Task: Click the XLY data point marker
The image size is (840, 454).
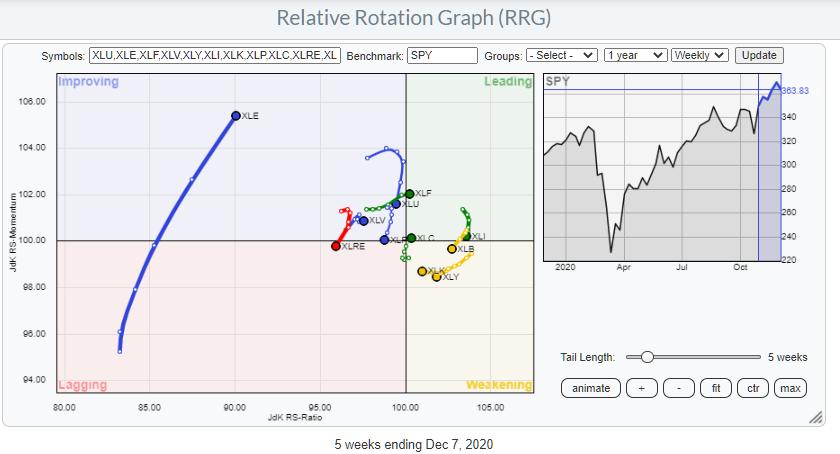Action: pyautogui.click(x=436, y=277)
